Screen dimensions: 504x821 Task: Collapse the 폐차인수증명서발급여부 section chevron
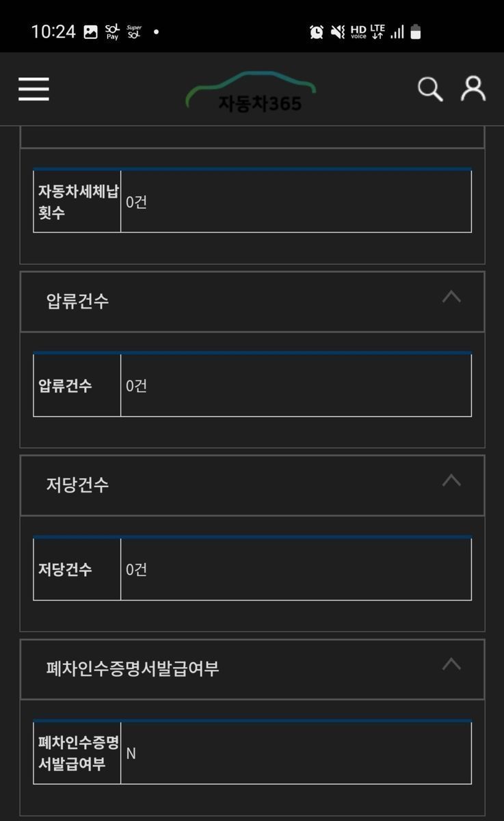(x=451, y=664)
